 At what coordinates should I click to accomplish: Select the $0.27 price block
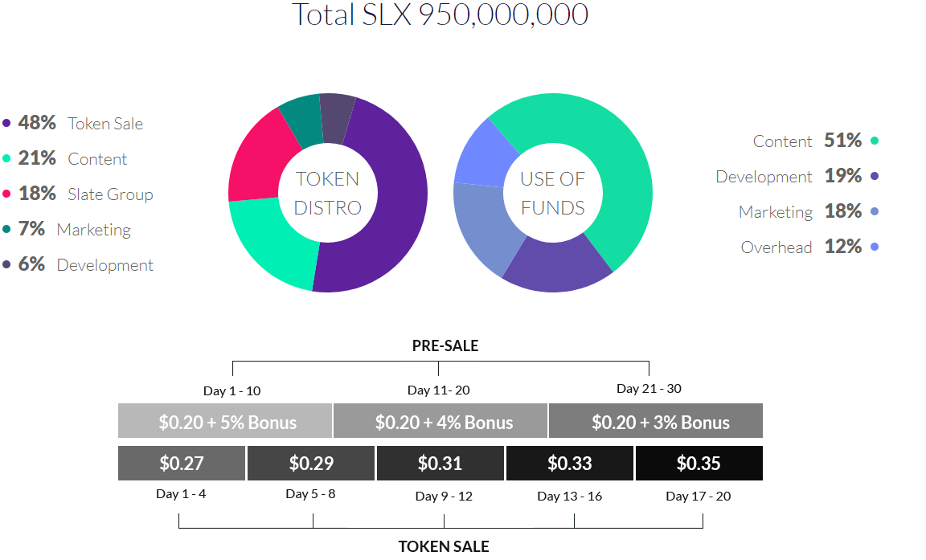182,464
